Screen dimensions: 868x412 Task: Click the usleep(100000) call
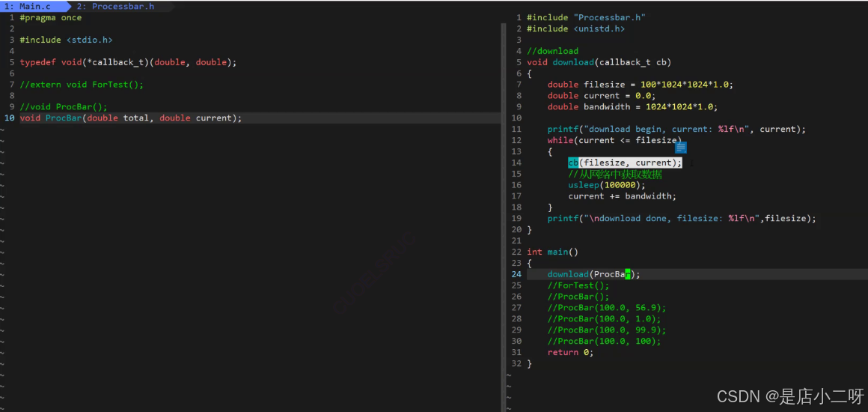[x=607, y=185]
